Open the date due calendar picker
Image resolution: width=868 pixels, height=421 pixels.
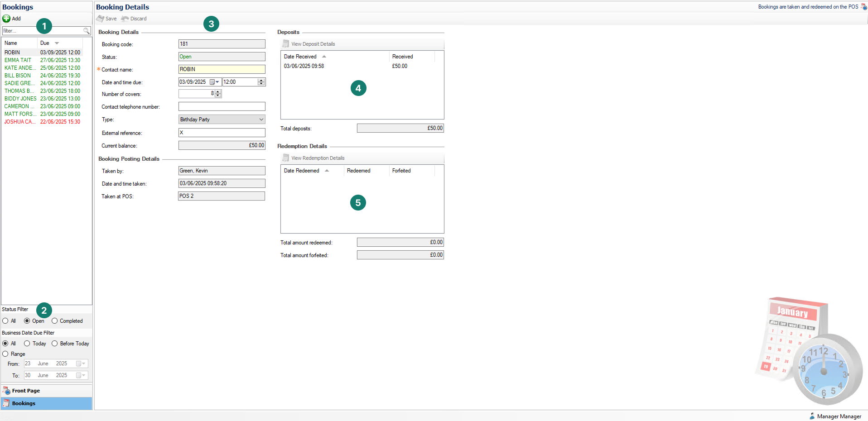tap(214, 82)
